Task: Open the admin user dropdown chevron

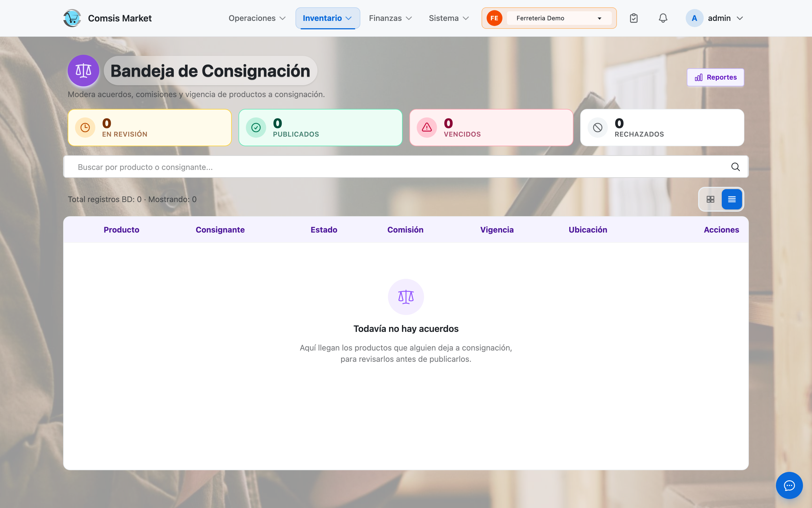Action: (740, 18)
